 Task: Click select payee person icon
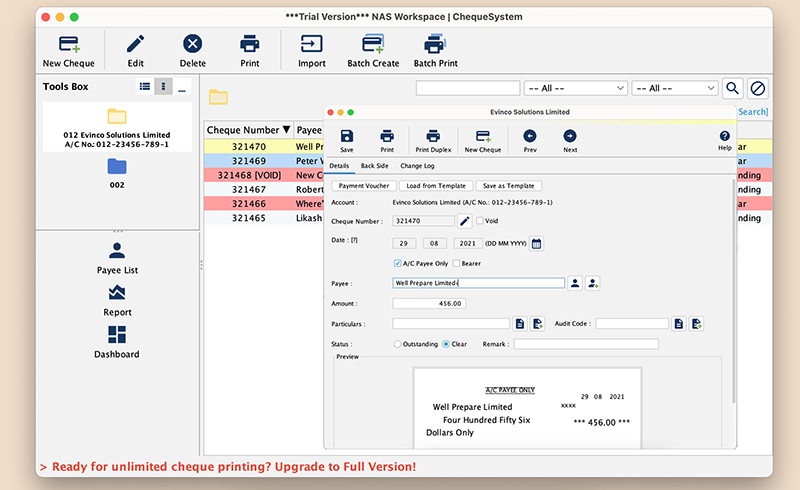[x=575, y=283]
